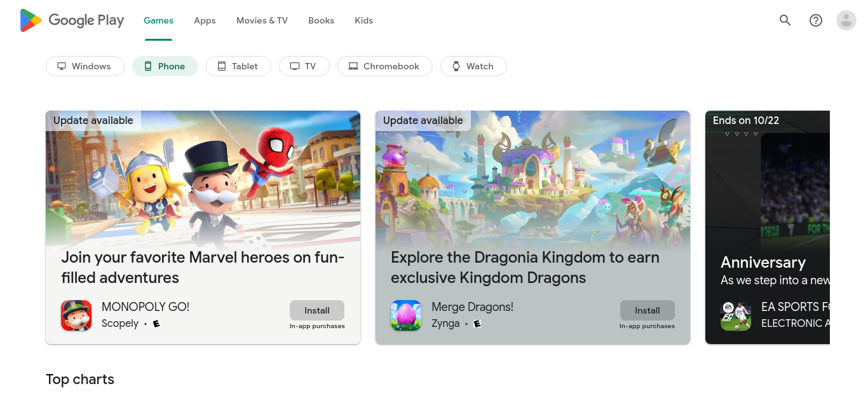Click the Google Play logo
The image size is (868, 400).
(72, 20)
